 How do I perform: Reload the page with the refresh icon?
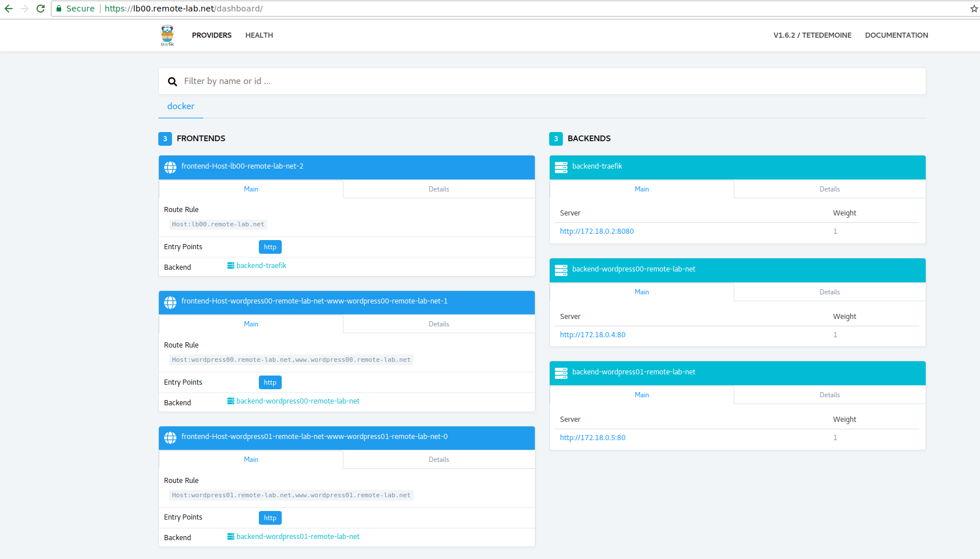tap(41, 9)
